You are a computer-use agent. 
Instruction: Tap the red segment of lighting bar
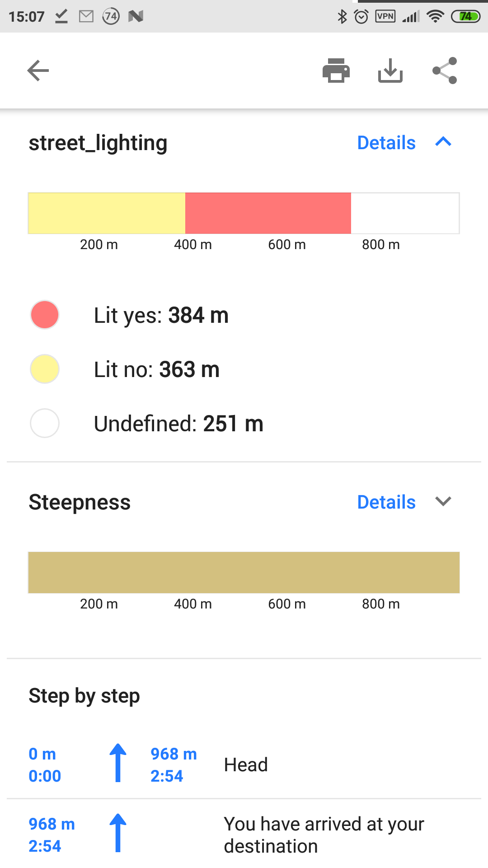tap(268, 213)
